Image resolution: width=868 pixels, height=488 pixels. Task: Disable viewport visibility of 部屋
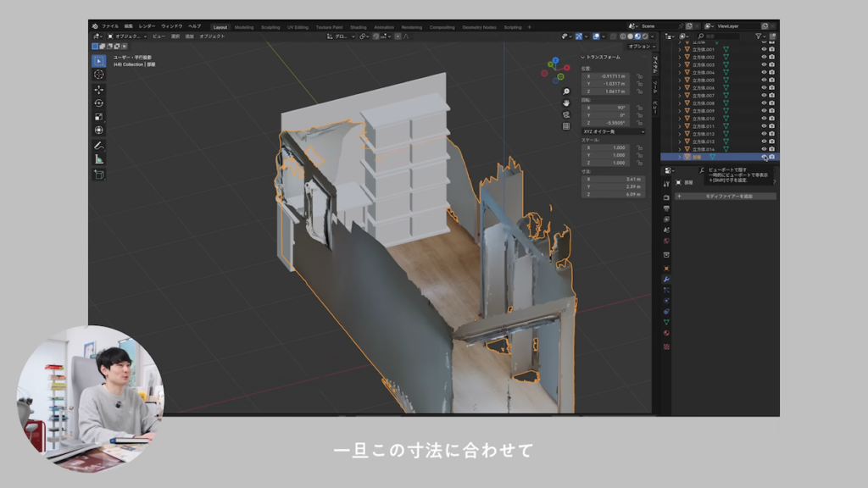[764, 156]
